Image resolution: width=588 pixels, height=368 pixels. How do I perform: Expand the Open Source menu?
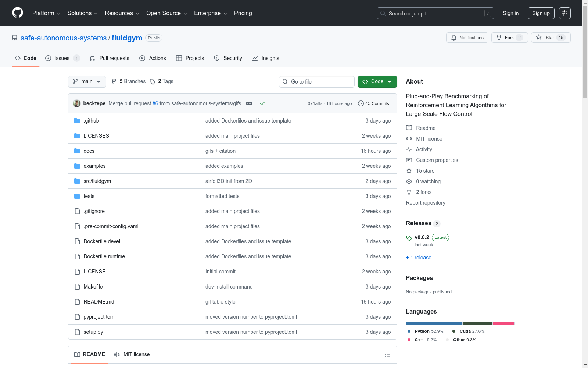coord(166,13)
